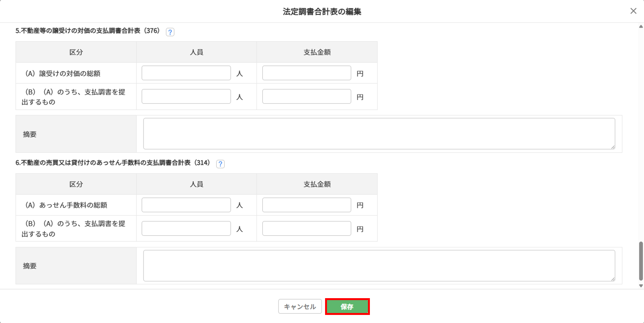
Task: Focus 人員 field for section 6 row (B)
Action: pyautogui.click(x=186, y=228)
